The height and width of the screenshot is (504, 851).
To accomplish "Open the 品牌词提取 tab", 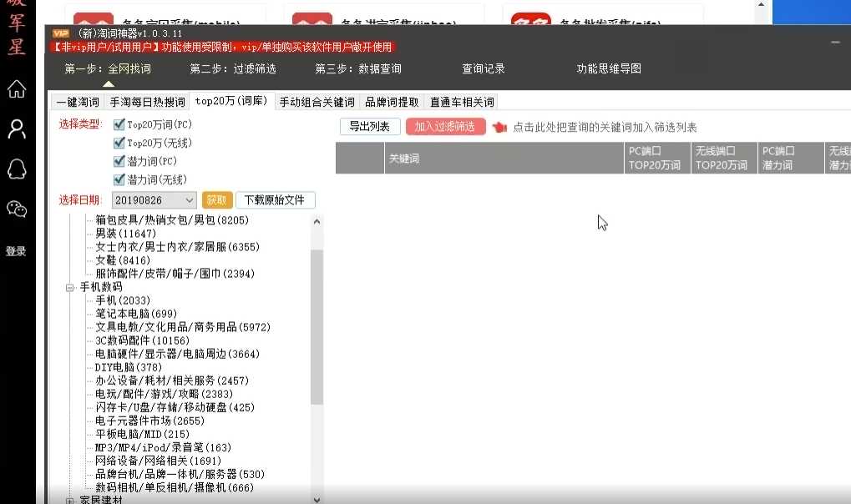I will (392, 102).
